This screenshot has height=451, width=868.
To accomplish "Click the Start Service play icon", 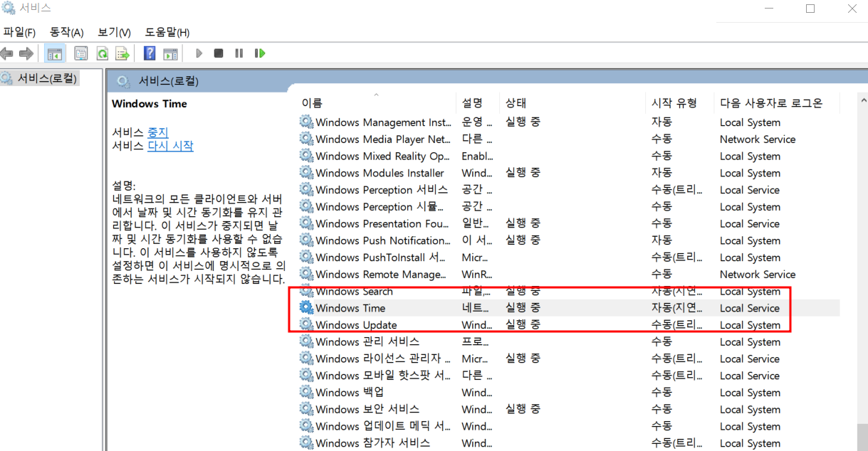I will click(199, 53).
